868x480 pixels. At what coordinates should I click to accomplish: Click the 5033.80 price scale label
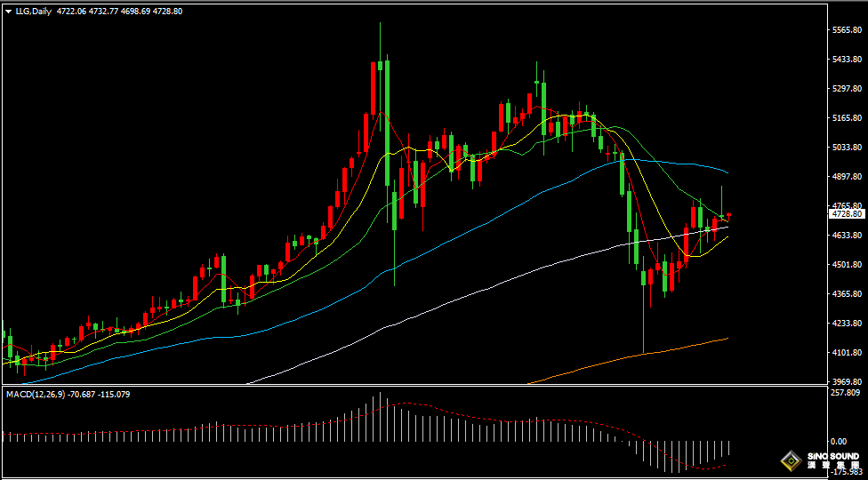pos(846,148)
